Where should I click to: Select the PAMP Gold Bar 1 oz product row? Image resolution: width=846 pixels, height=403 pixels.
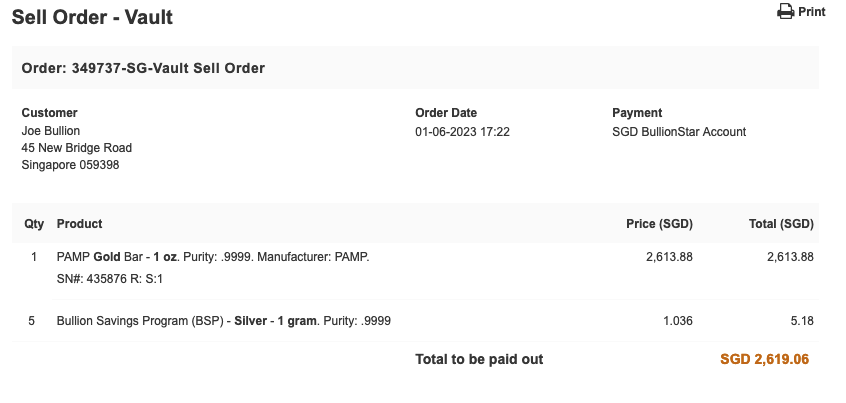[415, 269]
